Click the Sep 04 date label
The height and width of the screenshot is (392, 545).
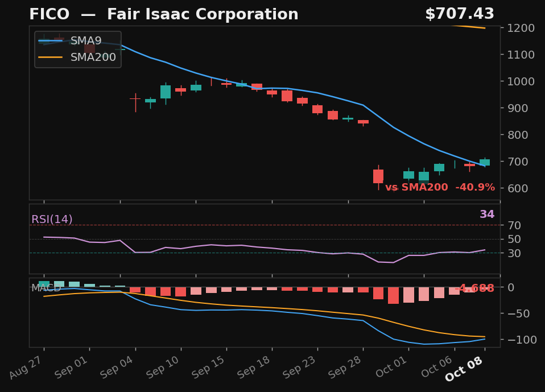[117, 368]
